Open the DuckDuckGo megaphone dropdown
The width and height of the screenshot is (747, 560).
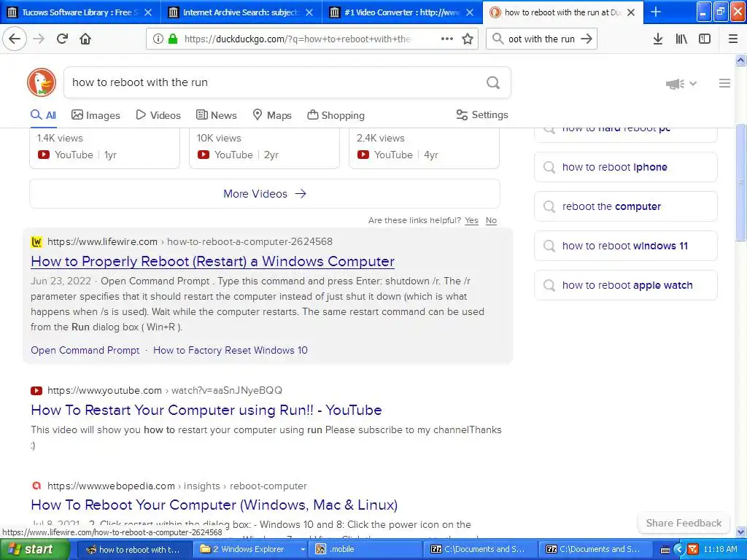pos(681,84)
